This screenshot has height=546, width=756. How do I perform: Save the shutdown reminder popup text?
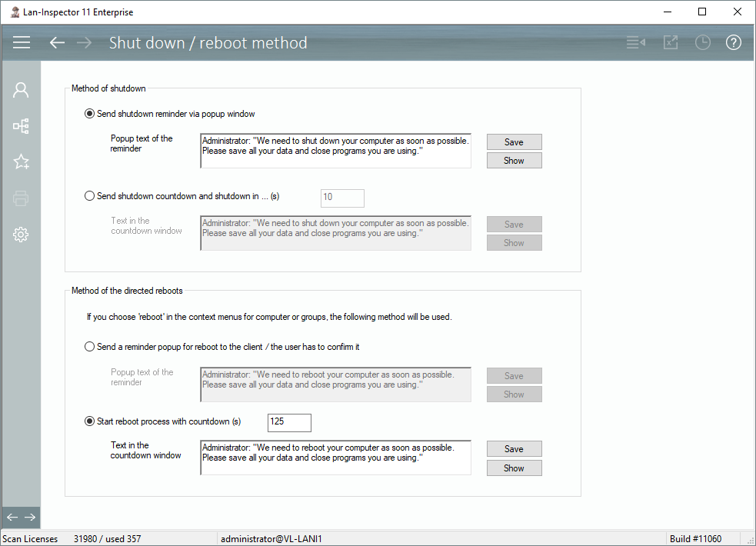pos(514,142)
